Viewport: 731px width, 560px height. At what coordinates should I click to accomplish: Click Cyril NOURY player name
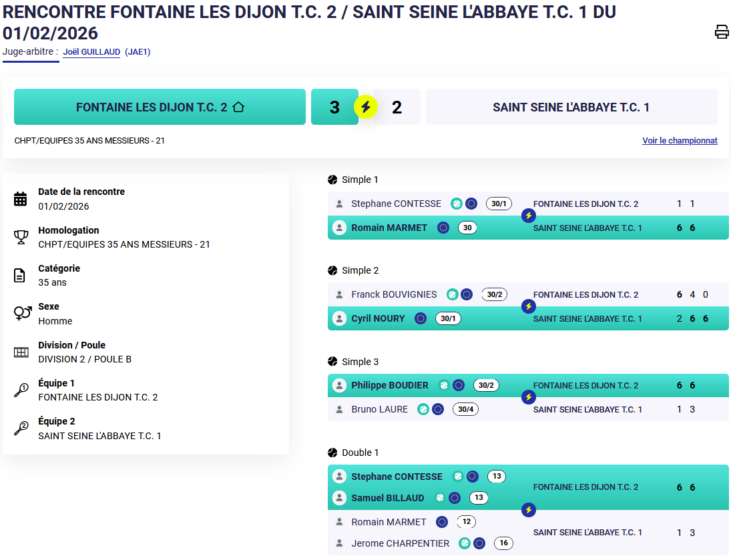tap(378, 318)
